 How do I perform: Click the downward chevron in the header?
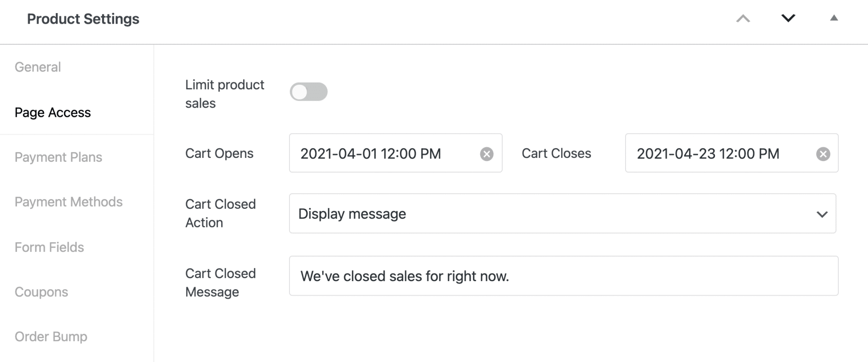tap(787, 19)
